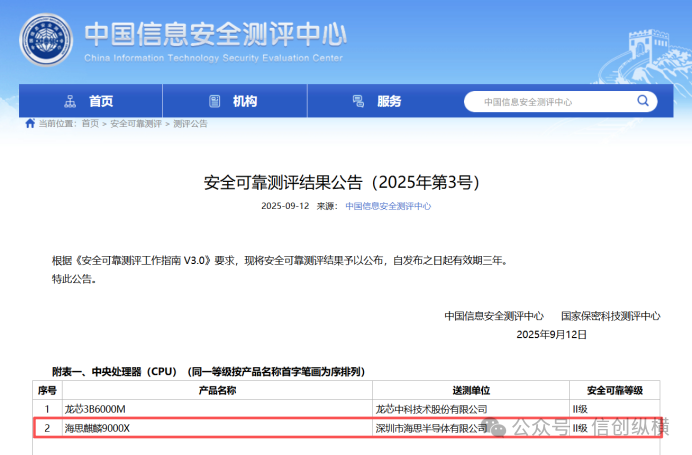The width and height of the screenshot is (692, 455).
Task: Click the 产品名称 column header
Action: pos(218,390)
